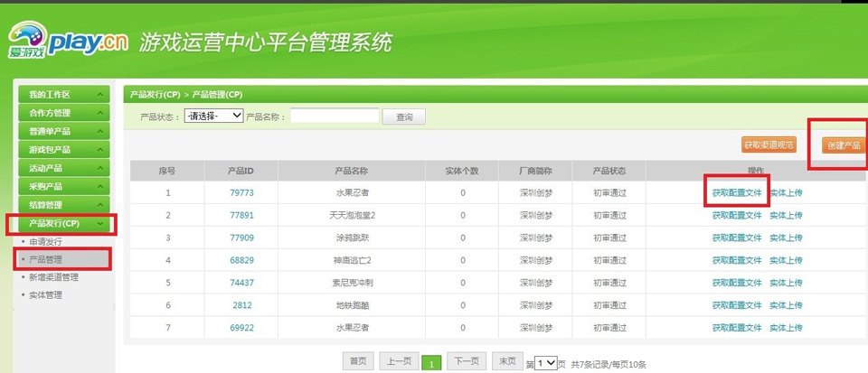This screenshot has width=868, height=373.
Task: Open product ID 68829 link
Action: [242, 260]
